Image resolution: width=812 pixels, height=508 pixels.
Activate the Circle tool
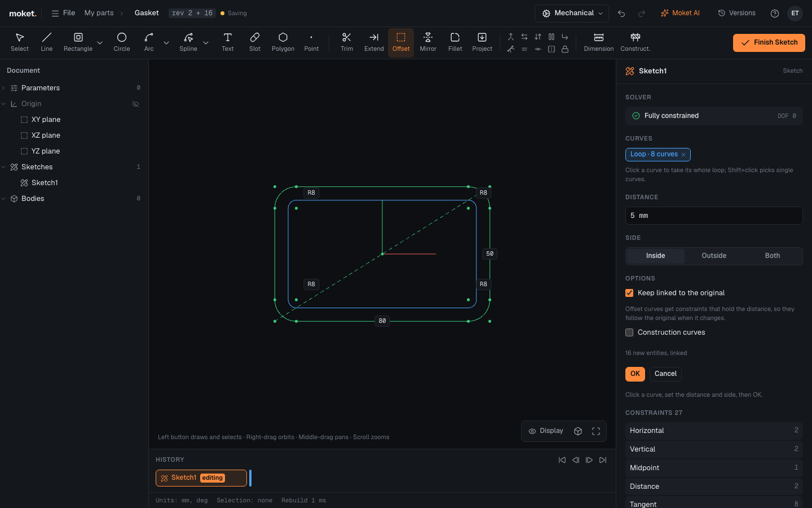pyautogui.click(x=122, y=42)
